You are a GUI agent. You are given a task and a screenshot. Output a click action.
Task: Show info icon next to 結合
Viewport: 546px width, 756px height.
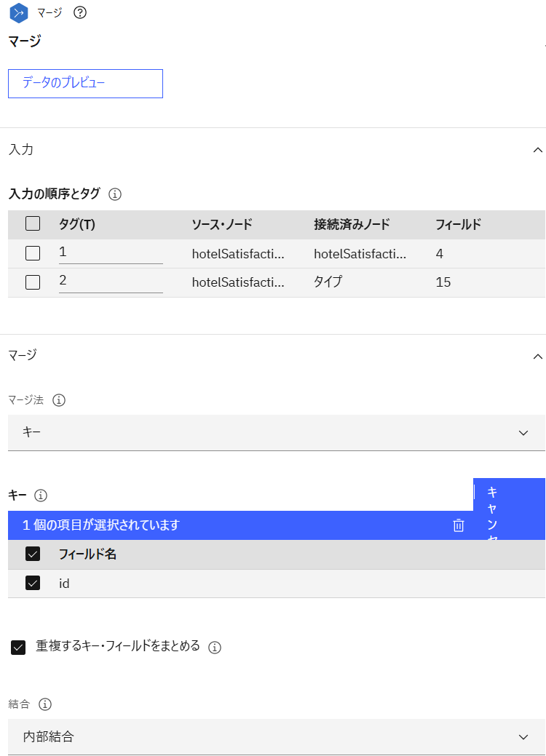click(45, 704)
